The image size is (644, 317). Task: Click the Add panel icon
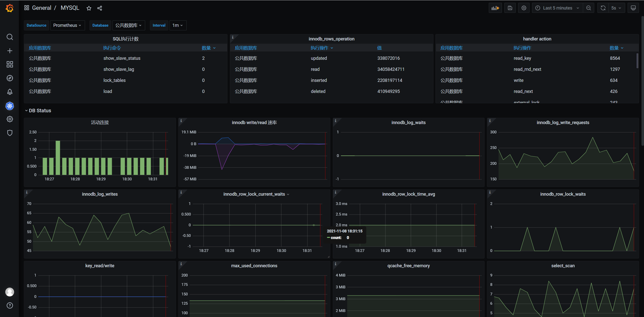pos(495,8)
